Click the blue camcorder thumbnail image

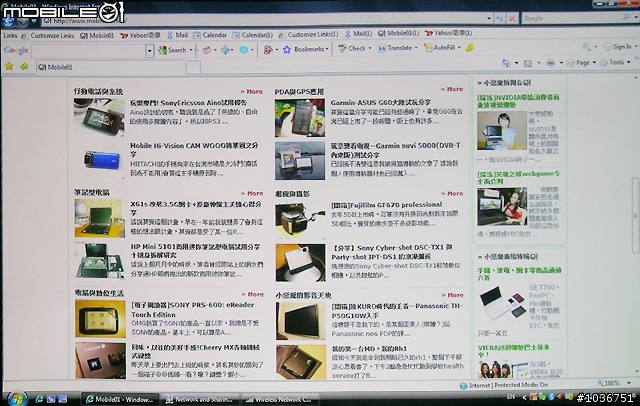coord(100,160)
